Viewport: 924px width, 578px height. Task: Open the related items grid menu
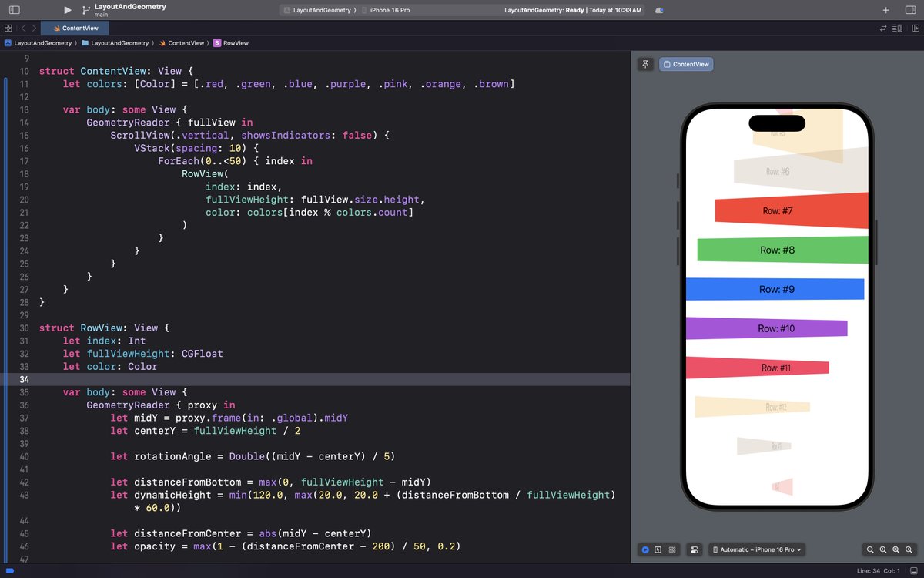8,28
